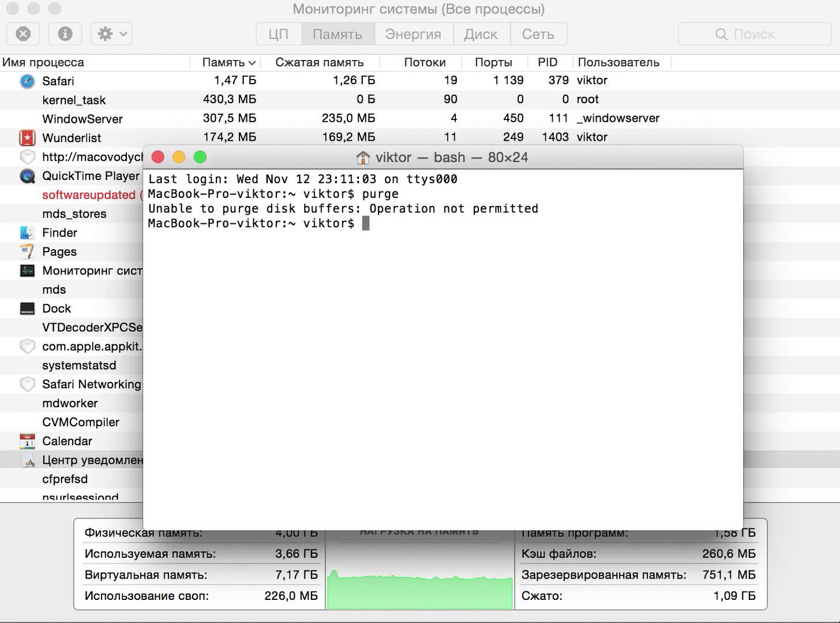This screenshot has height=623, width=840.
Task: Click Сжато value 1,09 ГБ
Action: 734,596
